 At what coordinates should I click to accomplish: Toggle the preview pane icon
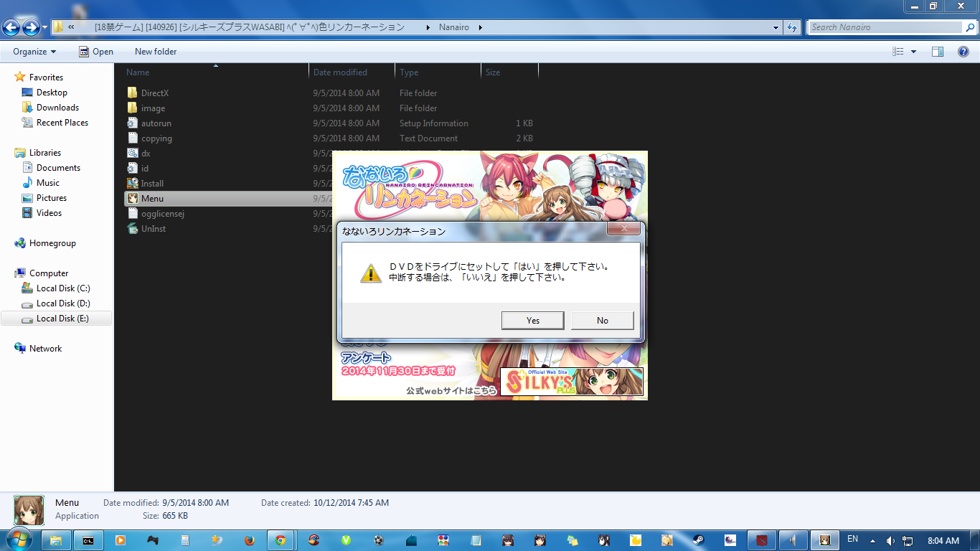tap(937, 52)
